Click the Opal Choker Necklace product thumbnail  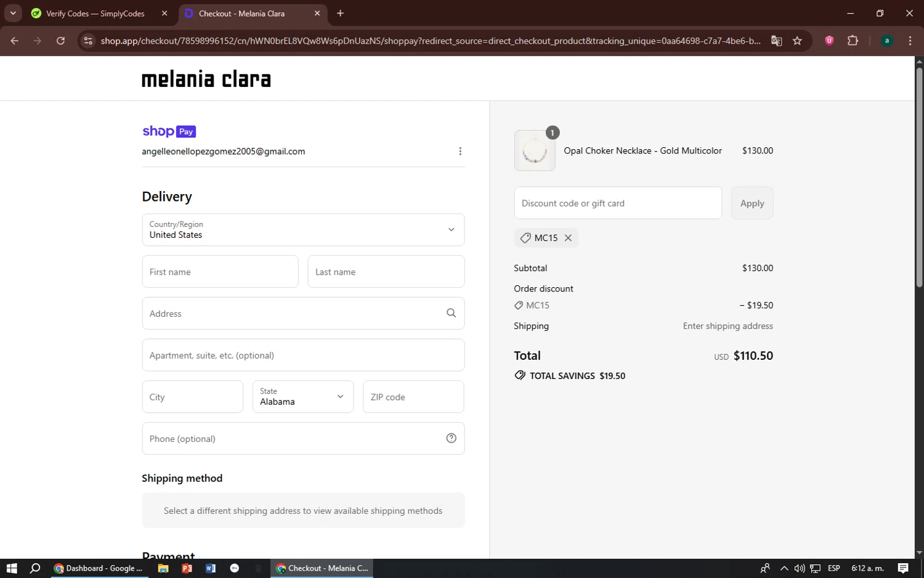click(535, 150)
